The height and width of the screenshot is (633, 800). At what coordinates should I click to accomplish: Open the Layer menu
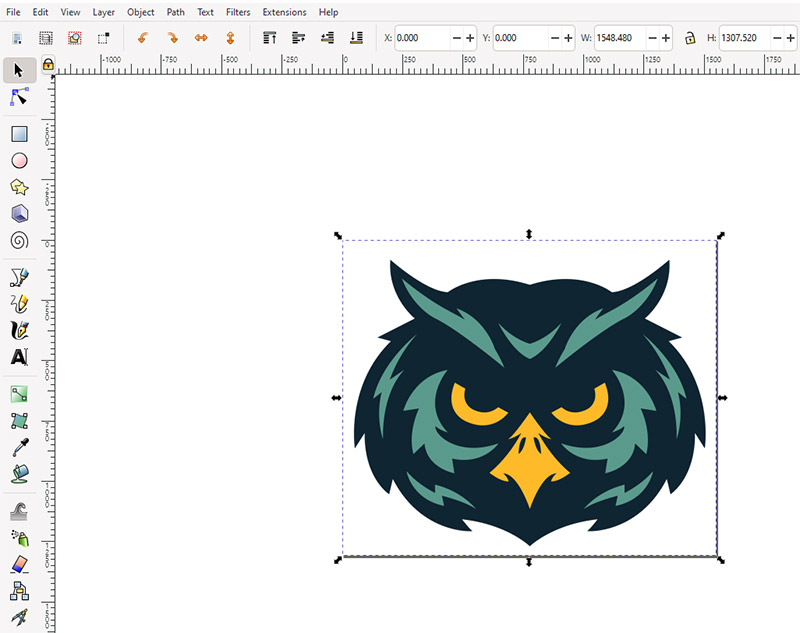click(x=104, y=12)
